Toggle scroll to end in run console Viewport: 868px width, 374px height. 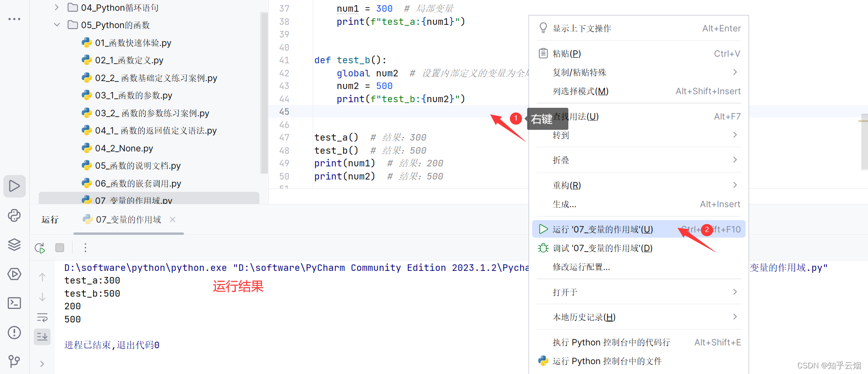(42, 337)
